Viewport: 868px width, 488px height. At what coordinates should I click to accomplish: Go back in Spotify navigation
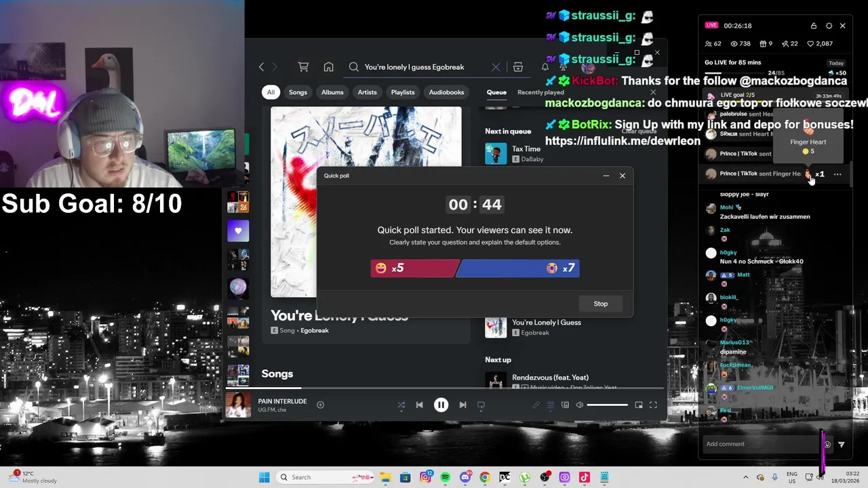click(261, 67)
